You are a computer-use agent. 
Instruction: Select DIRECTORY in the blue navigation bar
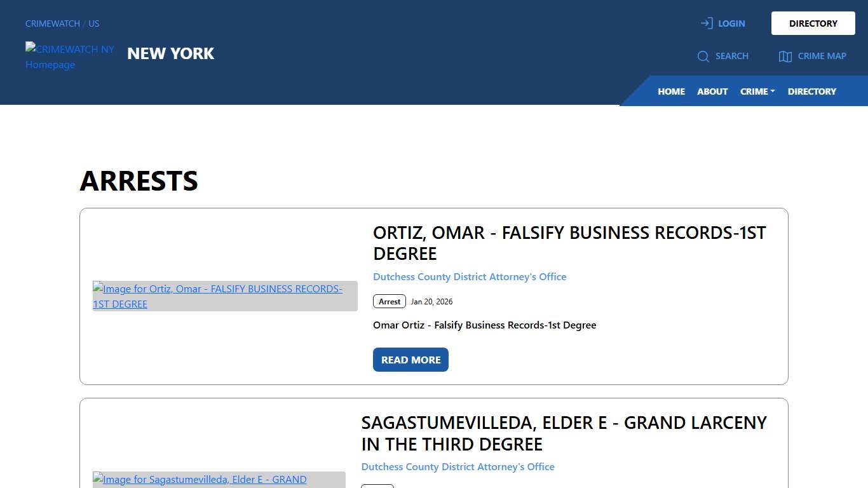tap(811, 91)
